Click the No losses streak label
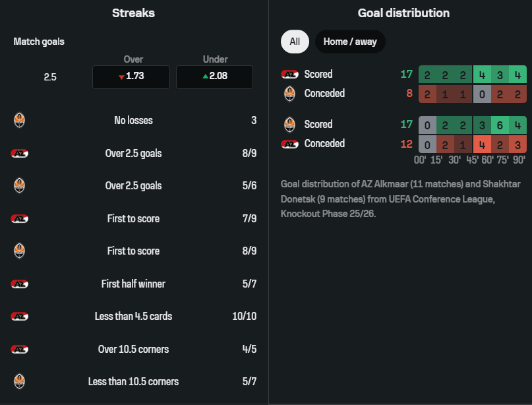Screen dimensions: 532x405 coord(133,121)
